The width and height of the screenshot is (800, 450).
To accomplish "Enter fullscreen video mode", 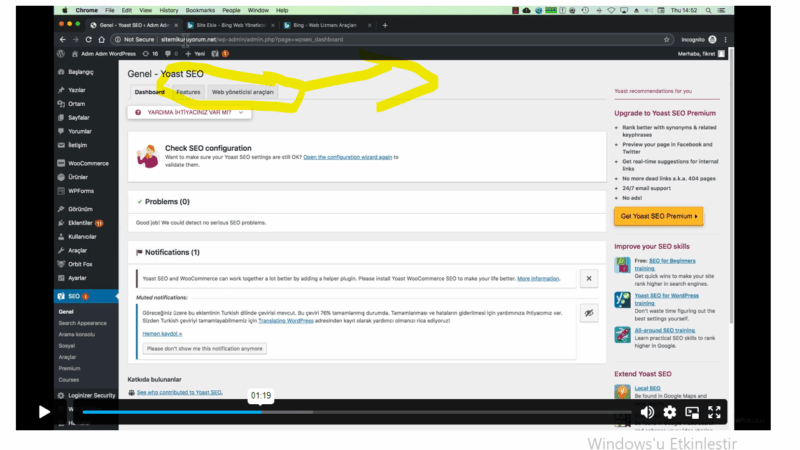I will 714,412.
